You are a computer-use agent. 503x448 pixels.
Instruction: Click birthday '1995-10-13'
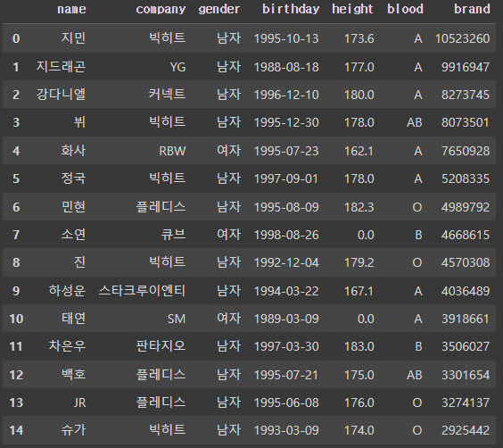tap(286, 39)
